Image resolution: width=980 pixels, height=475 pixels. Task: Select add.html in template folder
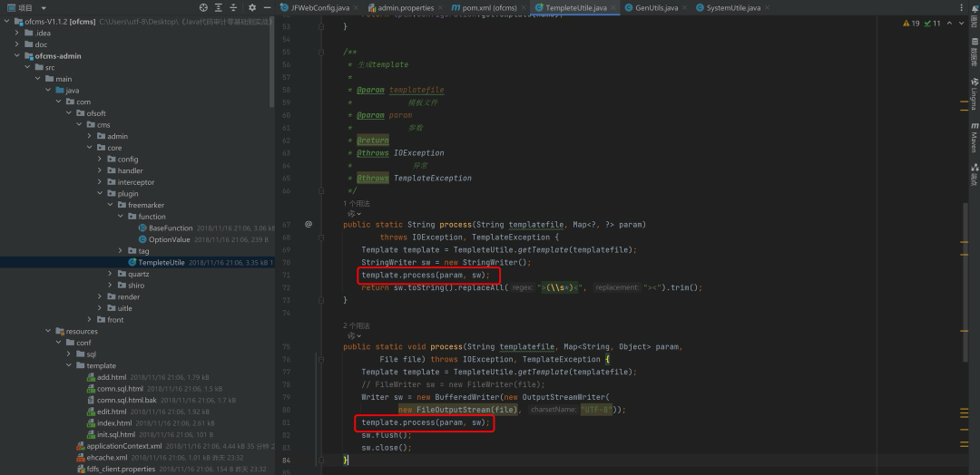pos(112,377)
